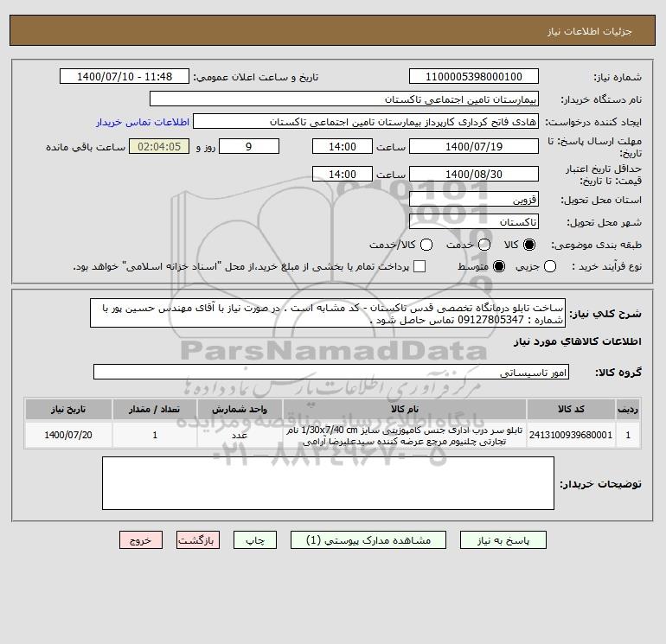This screenshot has width=666, height=644.
Task: Click the product name cell تابلو سر درب اداری
Action: tap(405, 436)
